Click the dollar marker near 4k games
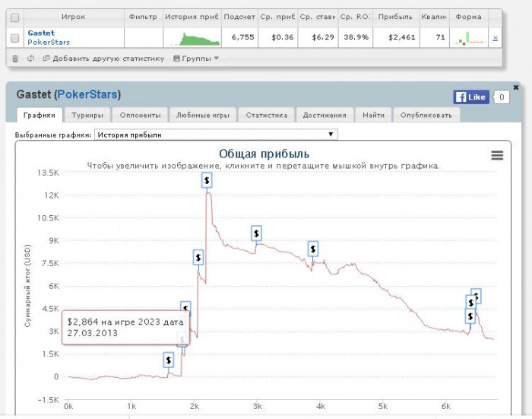The image size is (532, 419). (313, 249)
